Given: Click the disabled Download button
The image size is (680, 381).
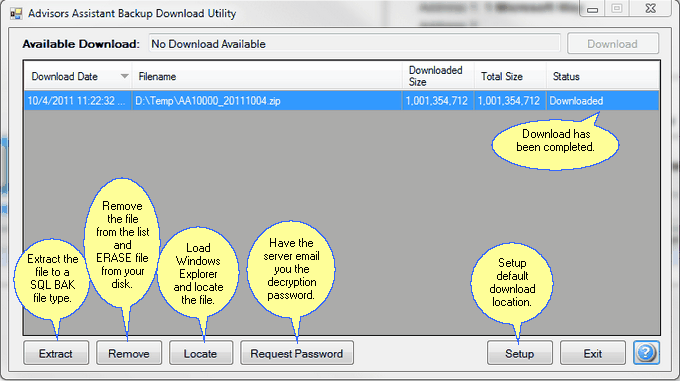Looking at the screenshot, I should (x=613, y=44).
